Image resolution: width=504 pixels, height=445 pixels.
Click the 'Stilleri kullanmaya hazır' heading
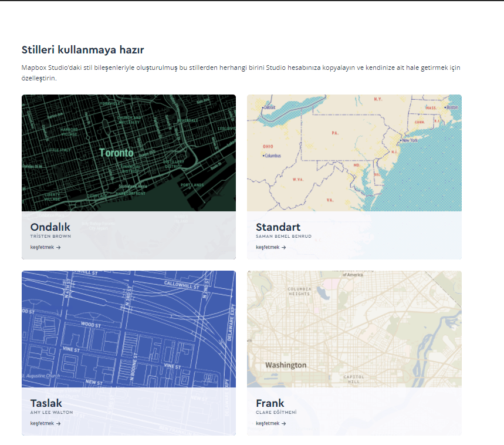pos(83,50)
